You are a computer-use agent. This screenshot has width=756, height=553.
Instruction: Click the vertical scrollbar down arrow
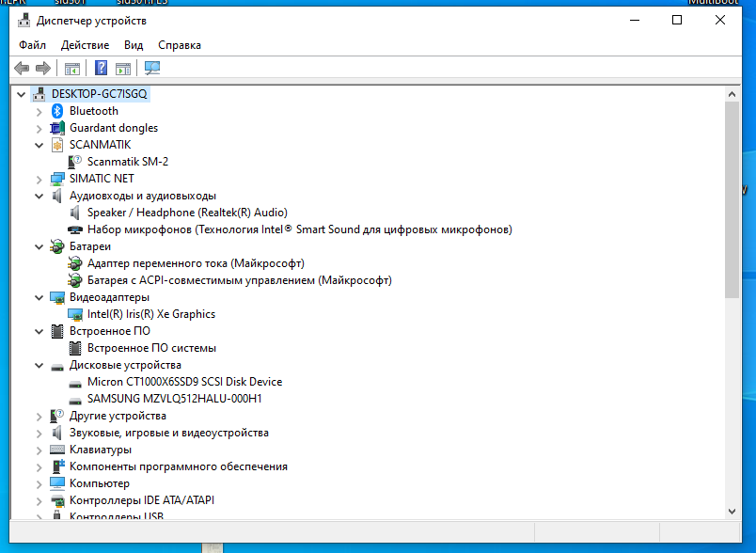click(x=732, y=510)
